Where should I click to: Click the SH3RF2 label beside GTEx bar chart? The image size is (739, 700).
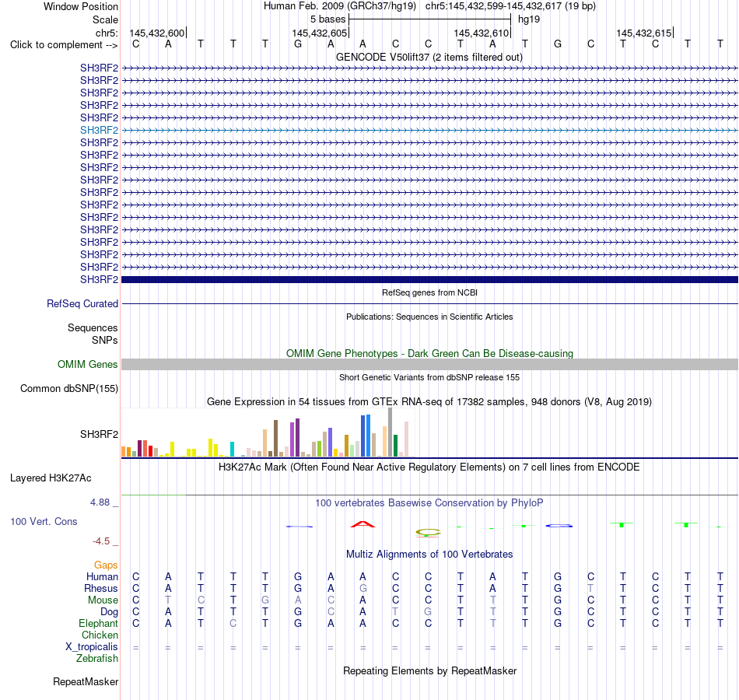coord(99,434)
